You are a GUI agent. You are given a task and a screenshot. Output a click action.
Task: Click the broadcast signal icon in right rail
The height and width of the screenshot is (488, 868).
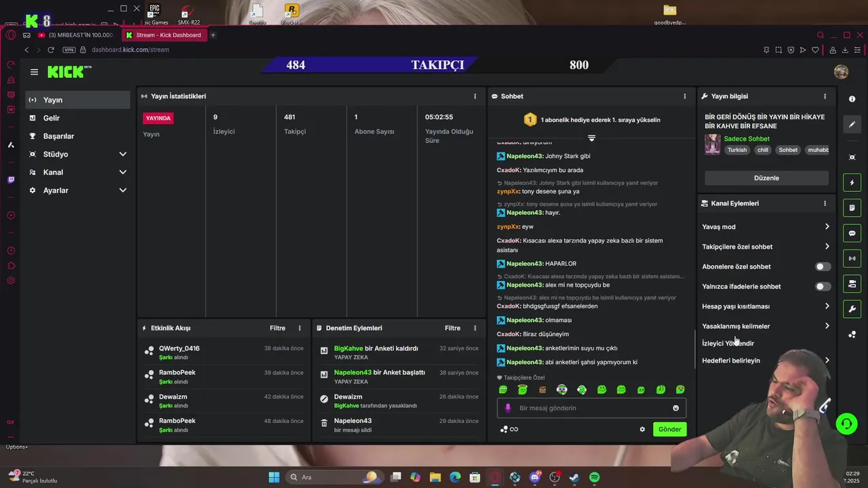pyautogui.click(x=852, y=258)
